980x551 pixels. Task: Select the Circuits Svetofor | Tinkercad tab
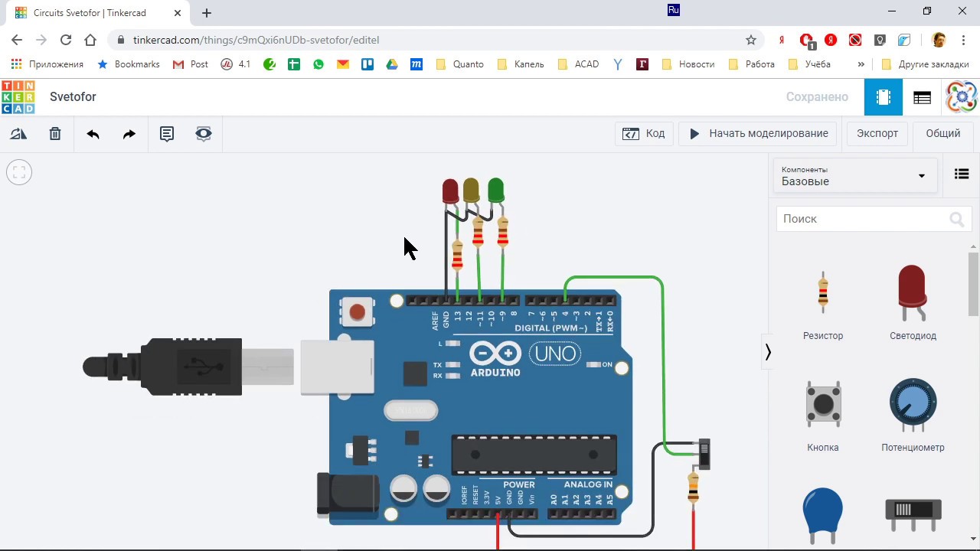pos(97,13)
